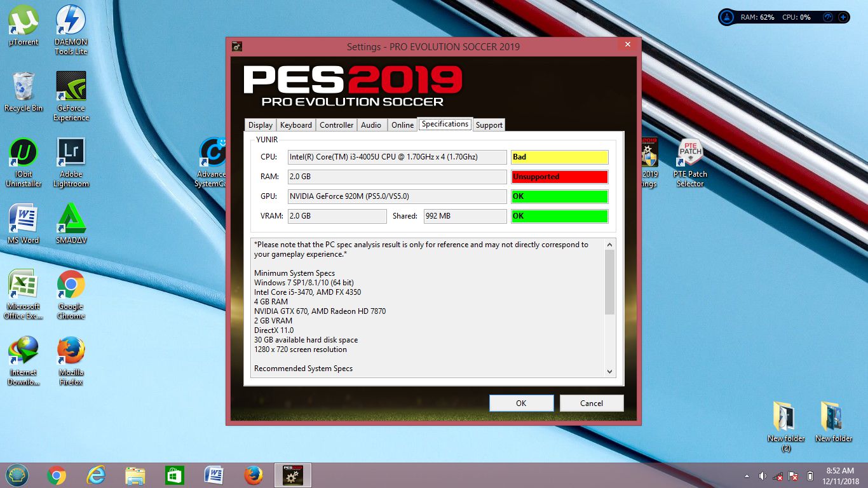The width and height of the screenshot is (868, 488).
Task: Open the Windows Store taskbar icon
Action: [x=174, y=475]
